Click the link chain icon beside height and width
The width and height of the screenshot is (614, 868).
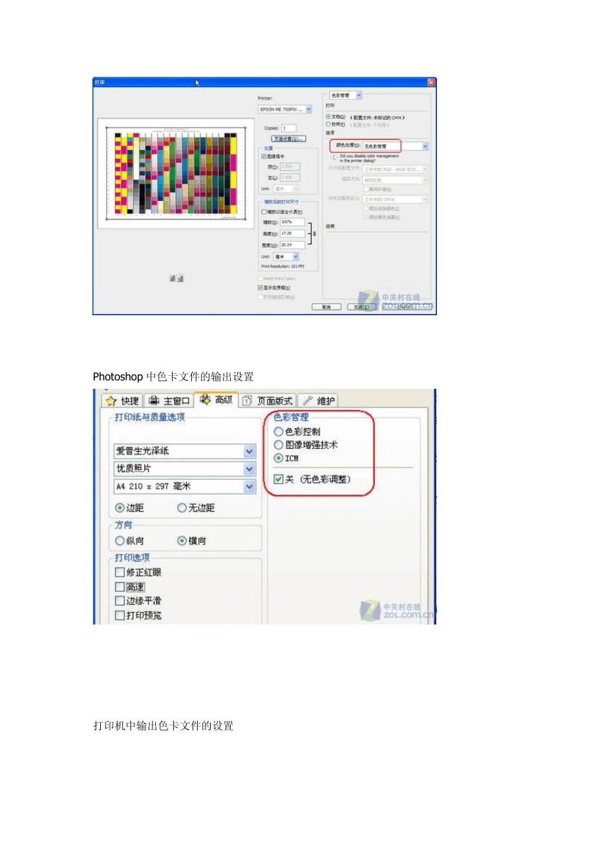point(314,233)
